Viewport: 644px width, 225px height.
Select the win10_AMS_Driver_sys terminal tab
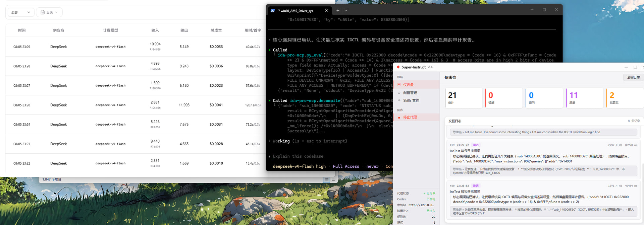[300, 11]
